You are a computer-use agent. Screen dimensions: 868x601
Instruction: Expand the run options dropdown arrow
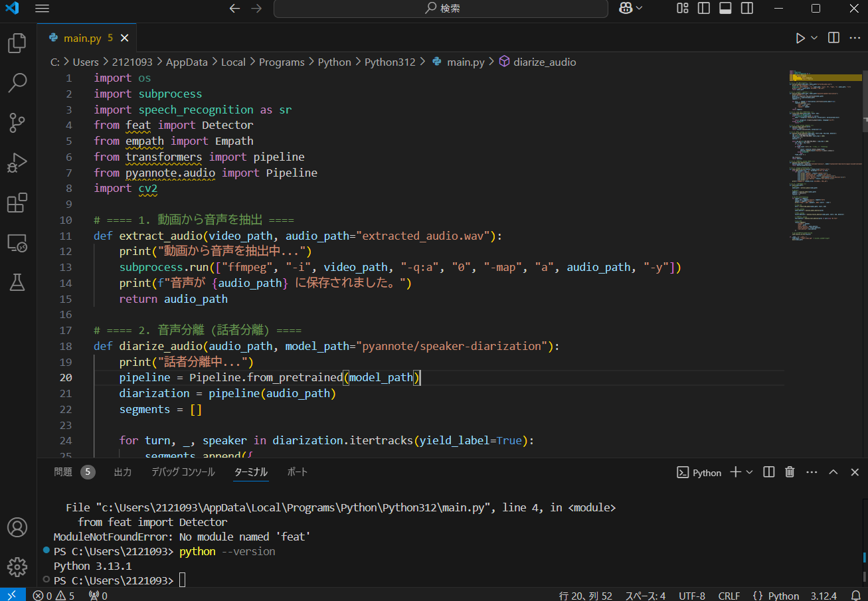click(x=814, y=38)
